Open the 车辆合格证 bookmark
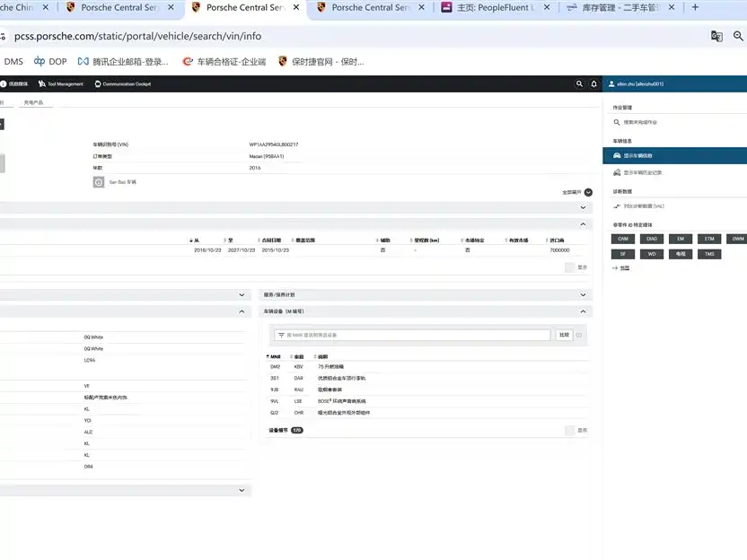The height and width of the screenshot is (560, 747). pos(224,61)
